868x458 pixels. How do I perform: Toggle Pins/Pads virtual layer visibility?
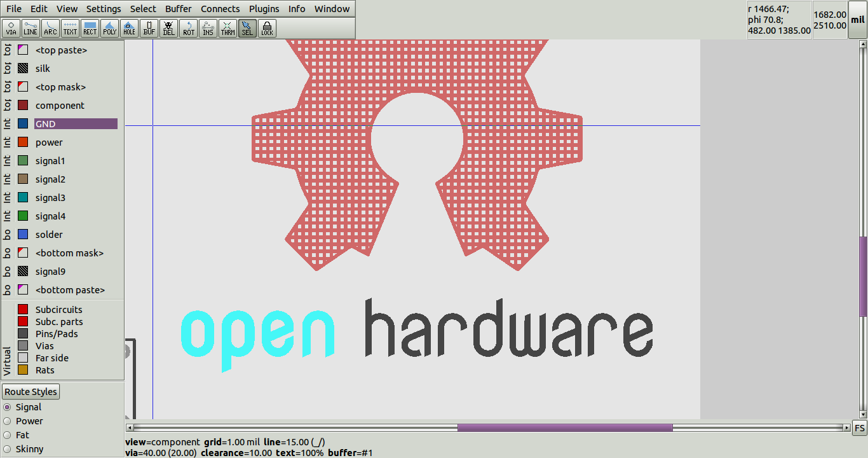click(23, 333)
